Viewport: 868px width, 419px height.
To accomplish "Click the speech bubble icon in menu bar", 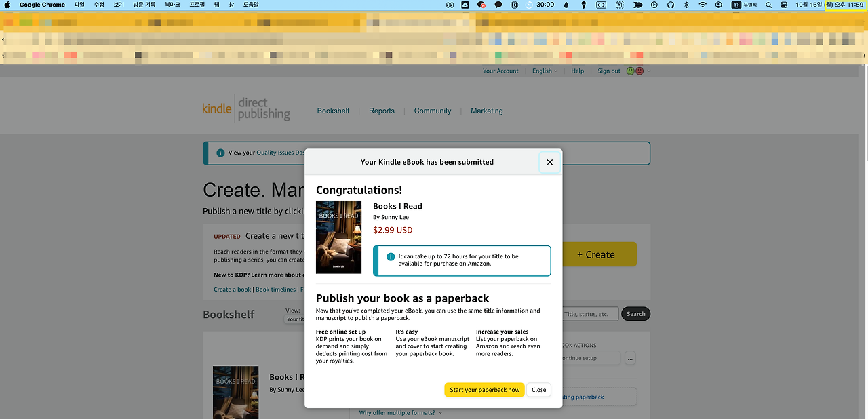I will [498, 5].
